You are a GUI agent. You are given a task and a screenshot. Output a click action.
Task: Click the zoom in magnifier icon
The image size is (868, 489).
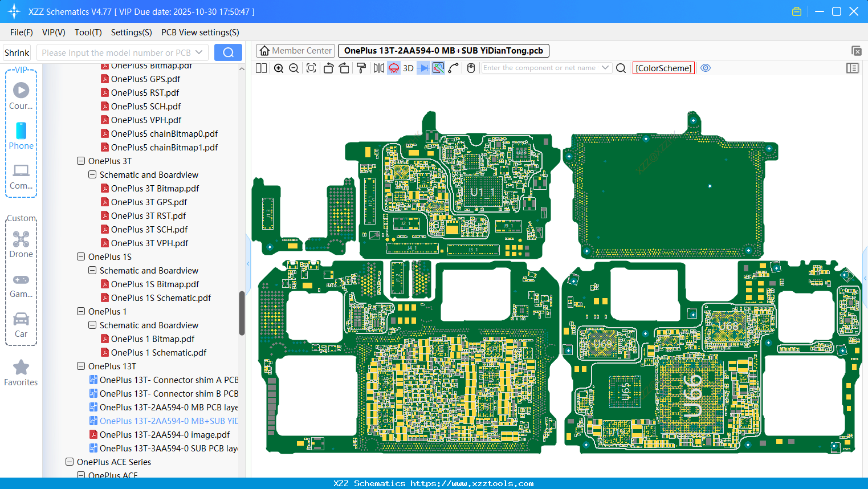coord(279,68)
